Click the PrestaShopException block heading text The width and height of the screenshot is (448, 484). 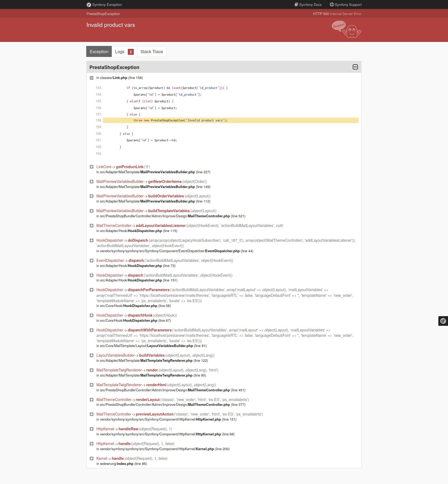(x=114, y=67)
